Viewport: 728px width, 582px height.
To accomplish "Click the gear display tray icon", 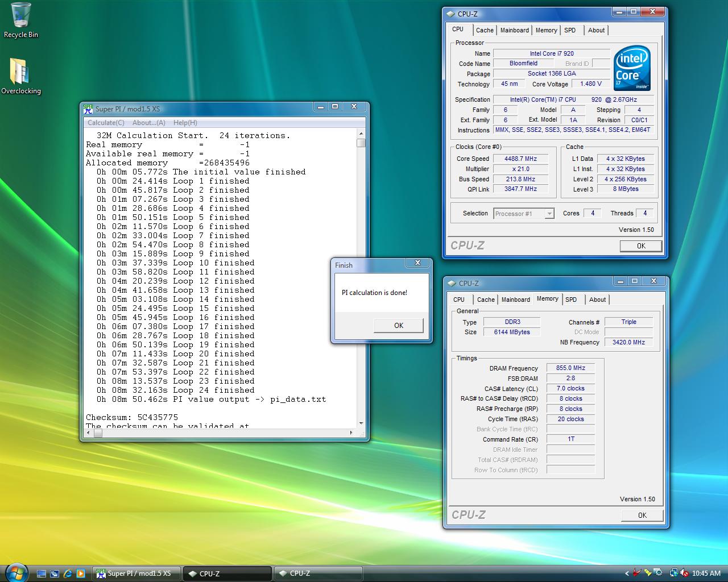I will [658, 573].
